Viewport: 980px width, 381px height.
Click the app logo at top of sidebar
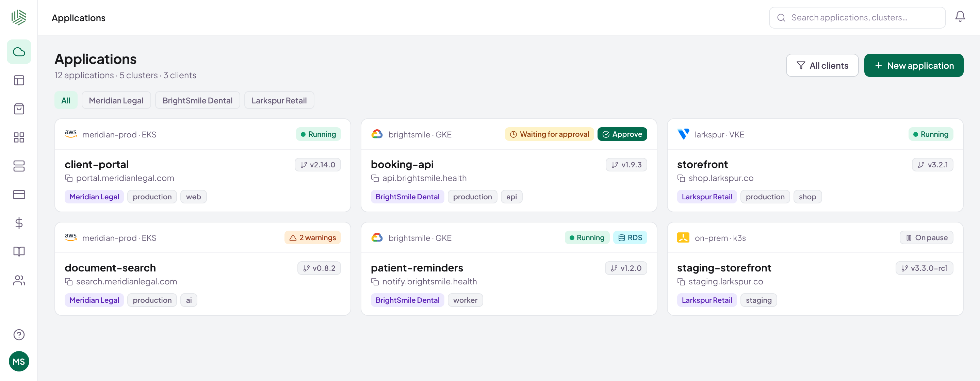point(19,17)
